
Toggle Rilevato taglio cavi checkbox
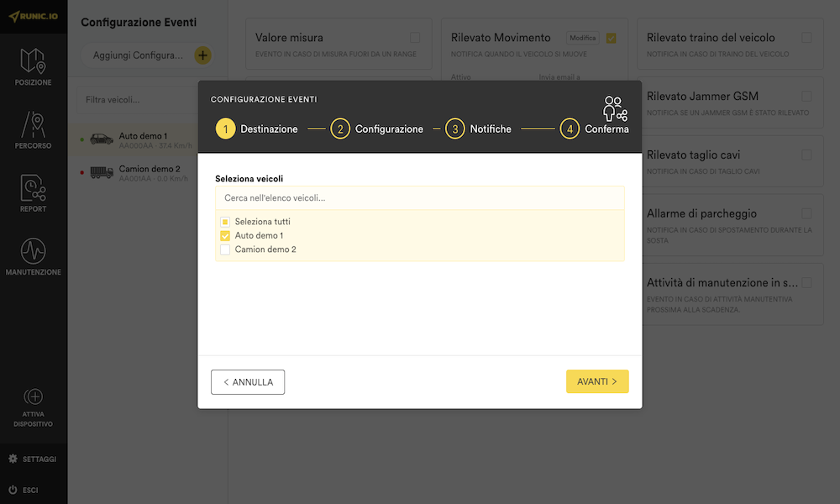806,155
